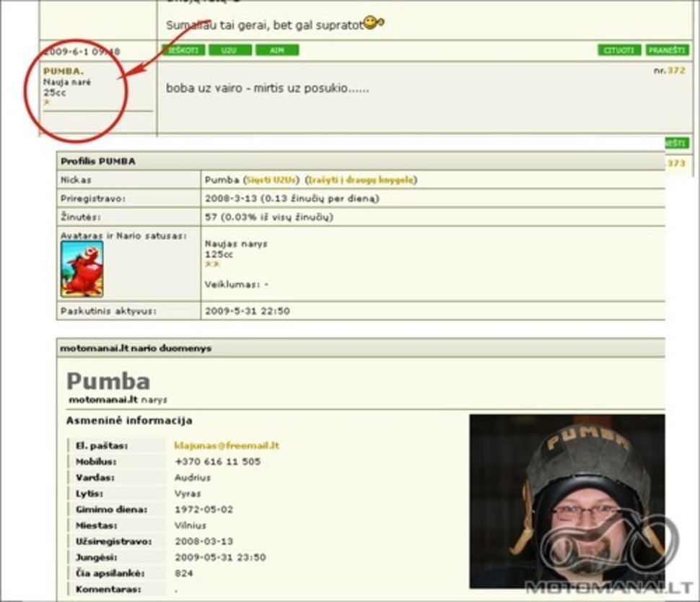This screenshot has height=602, width=700.
Task: Click the green AIM button
Action: click(x=277, y=50)
